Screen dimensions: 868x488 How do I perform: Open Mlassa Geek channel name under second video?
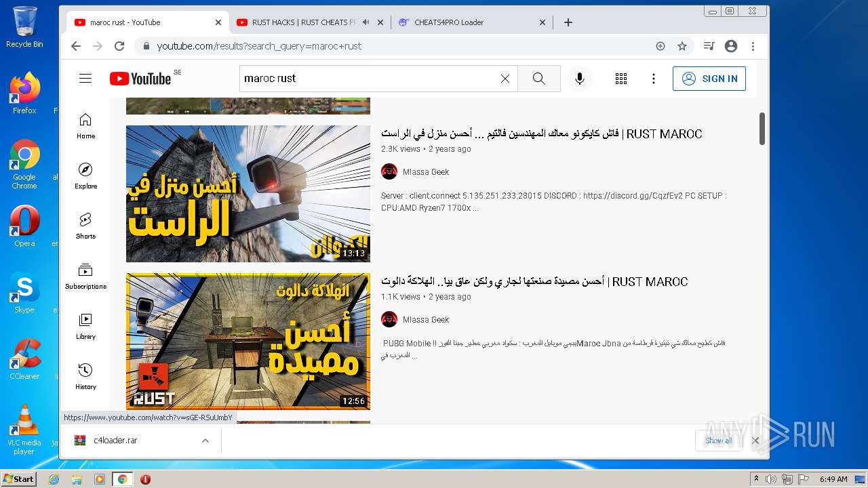tap(426, 320)
